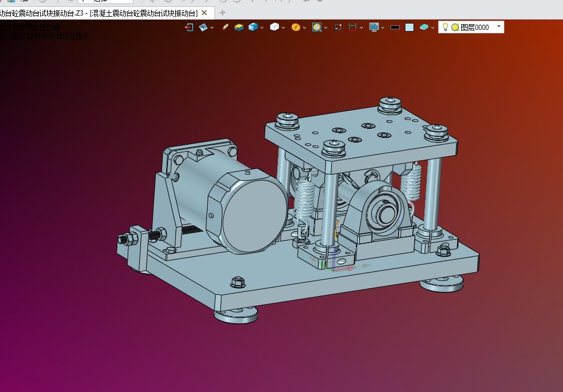Expand the arrow beside the magnifier icon
This screenshot has height=392, width=563.
tap(325, 28)
